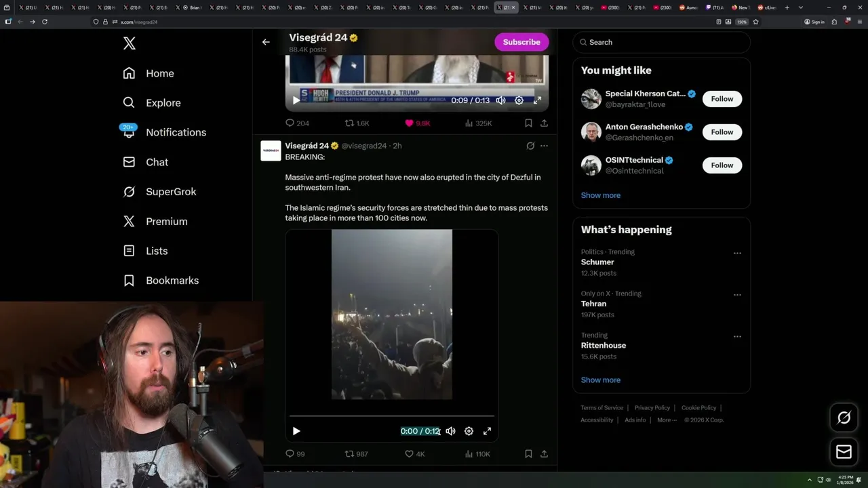Click Sign in on browser toolbar

coord(814,22)
